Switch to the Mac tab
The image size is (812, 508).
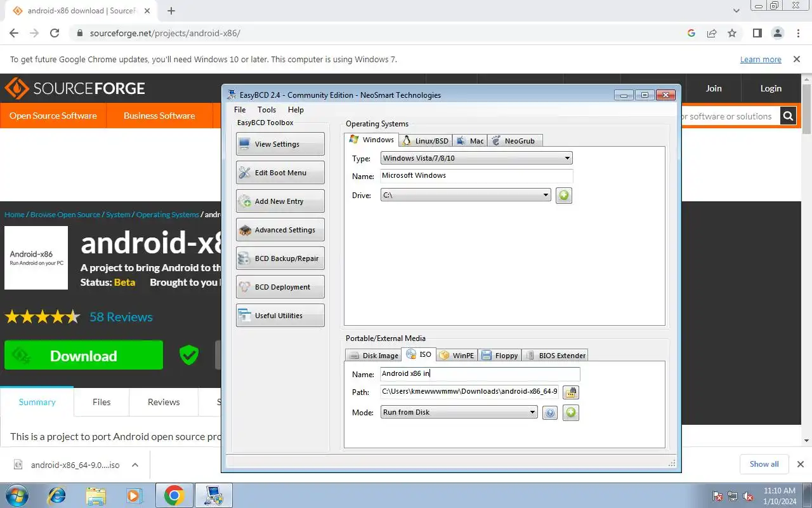point(469,141)
